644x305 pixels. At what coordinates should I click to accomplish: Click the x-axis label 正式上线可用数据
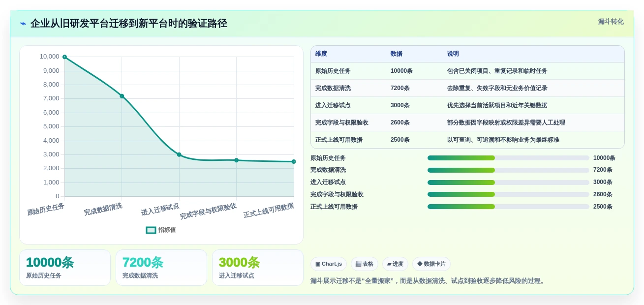[269, 211]
